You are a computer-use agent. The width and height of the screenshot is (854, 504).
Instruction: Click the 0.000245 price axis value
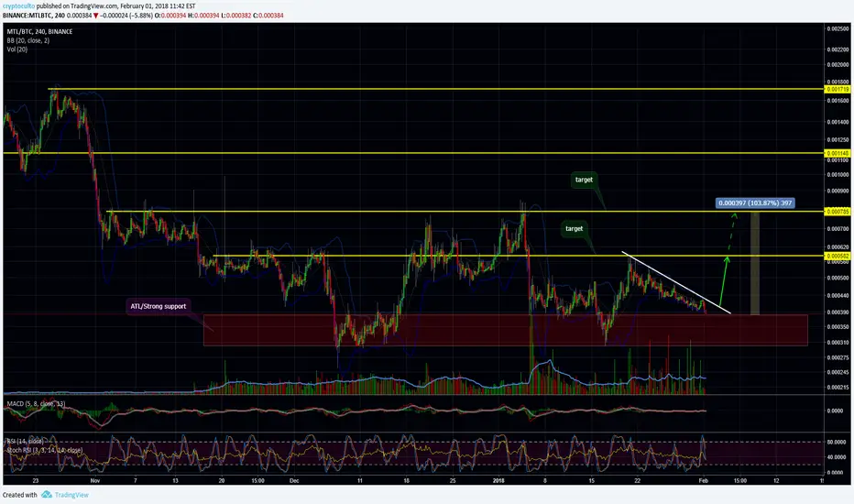[x=838, y=373]
